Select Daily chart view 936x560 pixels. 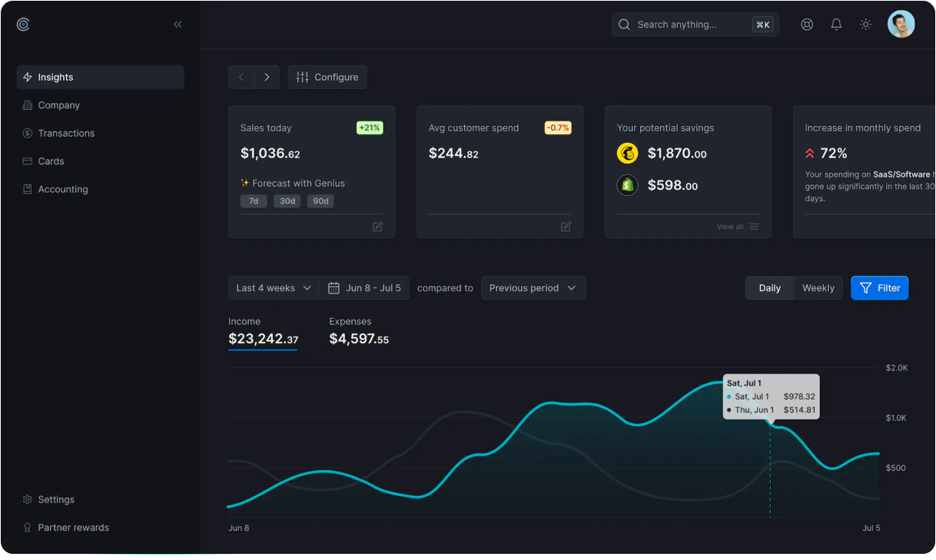point(769,288)
